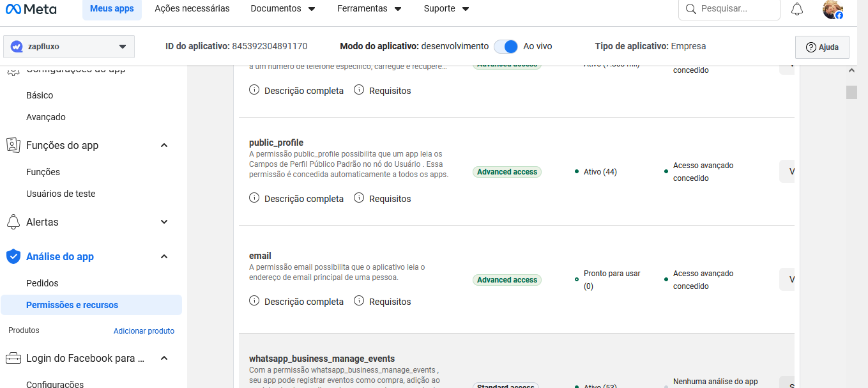Toggle app mode to Ao vivo
The width and height of the screenshot is (868, 388).
click(506, 47)
